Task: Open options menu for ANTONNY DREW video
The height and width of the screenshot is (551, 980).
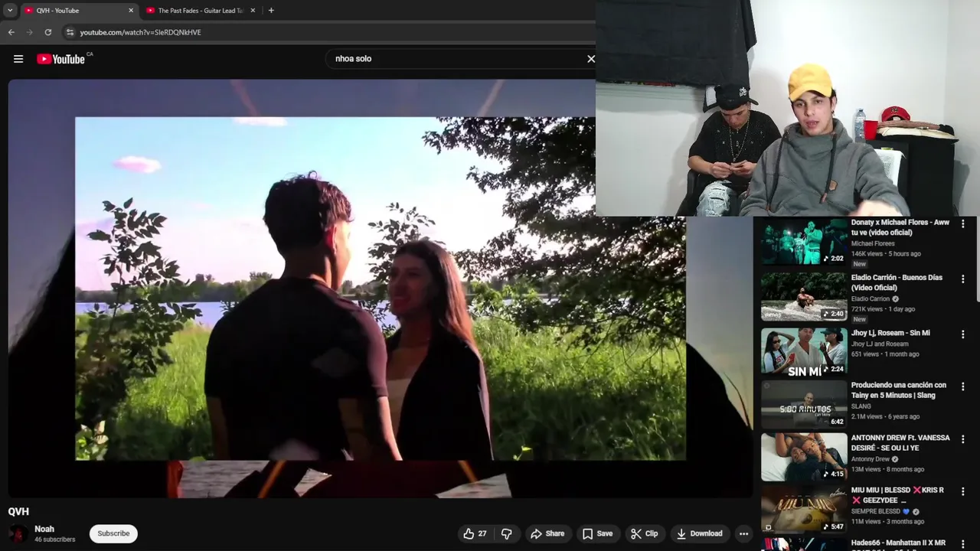Action: [x=963, y=439]
